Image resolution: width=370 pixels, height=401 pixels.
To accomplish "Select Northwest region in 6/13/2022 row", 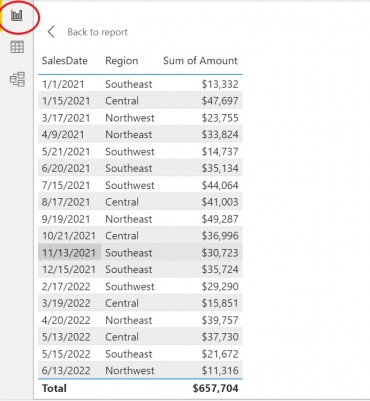I will [130, 370].
